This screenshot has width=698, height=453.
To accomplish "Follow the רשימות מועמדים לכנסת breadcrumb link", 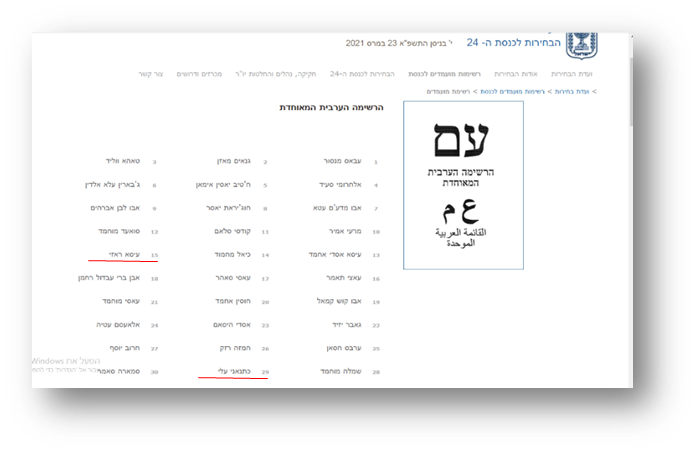I will [512, 92].
